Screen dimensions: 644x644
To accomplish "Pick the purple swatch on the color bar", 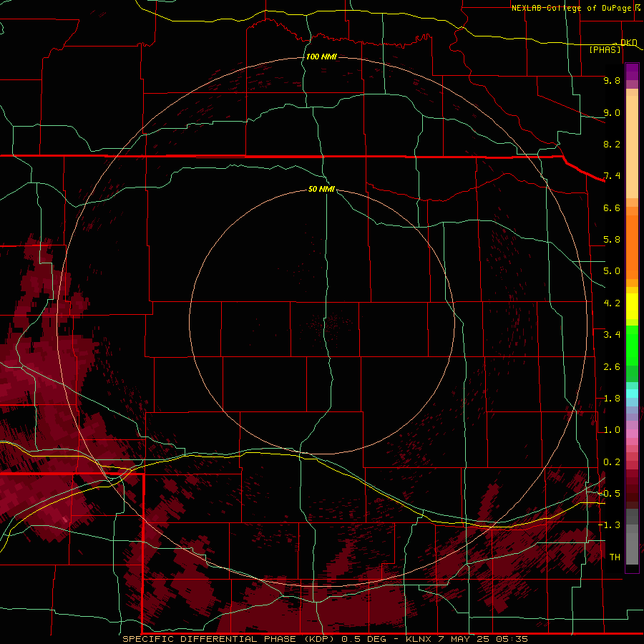I will click(632, 72).
